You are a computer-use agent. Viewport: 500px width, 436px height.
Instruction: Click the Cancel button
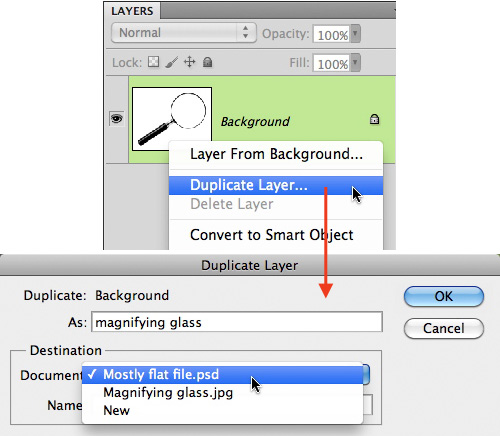pyautogui.click(x=444, y=328)
